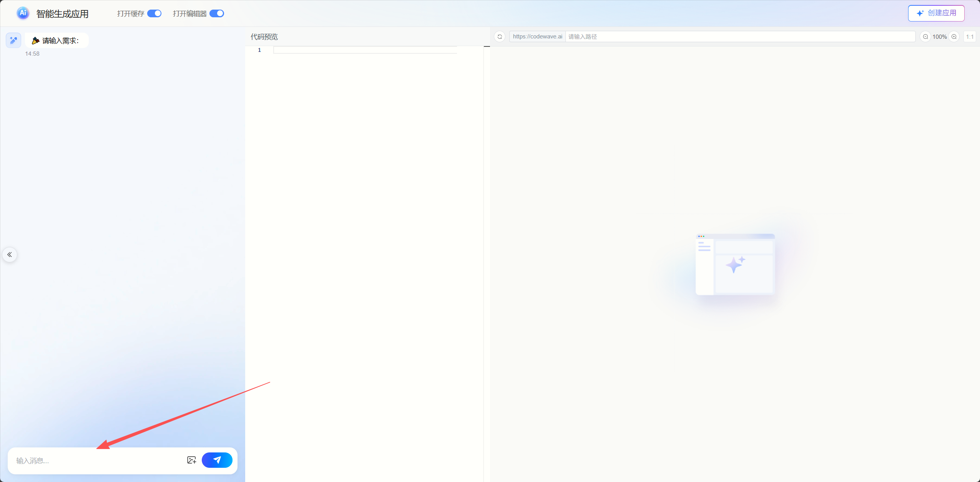Screen dimensions: 980x482
Task: Click the 请输入需求 message bubble
Action: click(x=57, y=40)
